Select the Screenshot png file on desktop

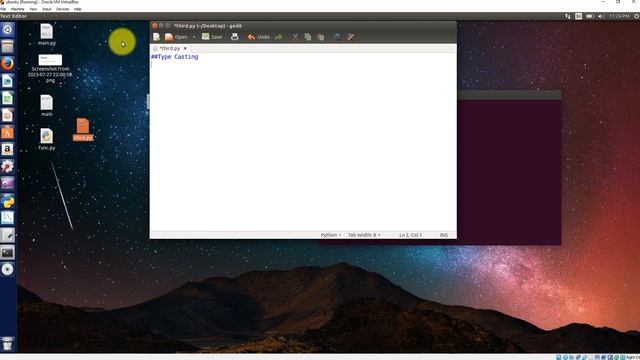click(50, 69)
